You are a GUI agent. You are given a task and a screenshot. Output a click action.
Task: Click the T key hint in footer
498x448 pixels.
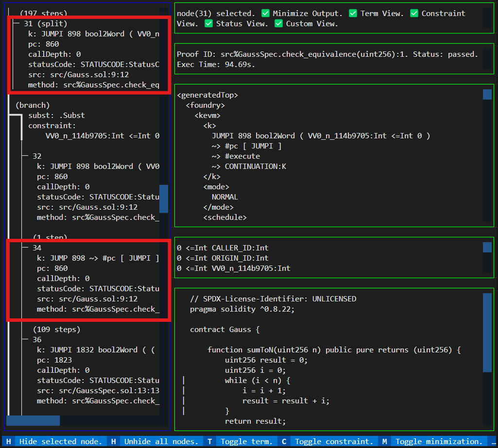tap(209, 441)
